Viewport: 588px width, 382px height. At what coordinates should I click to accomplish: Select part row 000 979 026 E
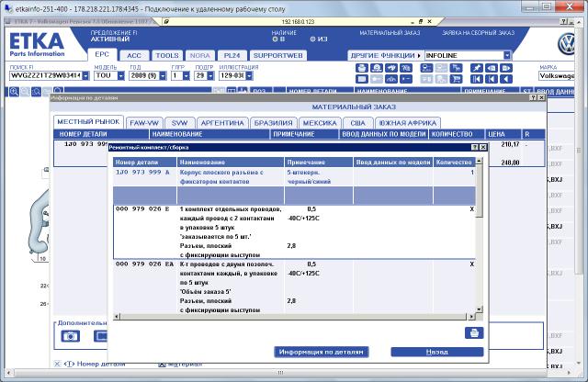coord(294,232)
